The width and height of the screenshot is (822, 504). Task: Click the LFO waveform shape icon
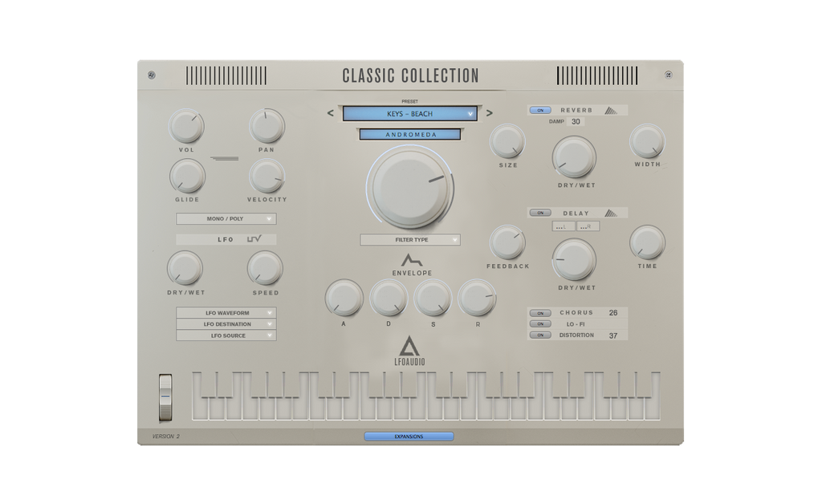coord(254,239)
